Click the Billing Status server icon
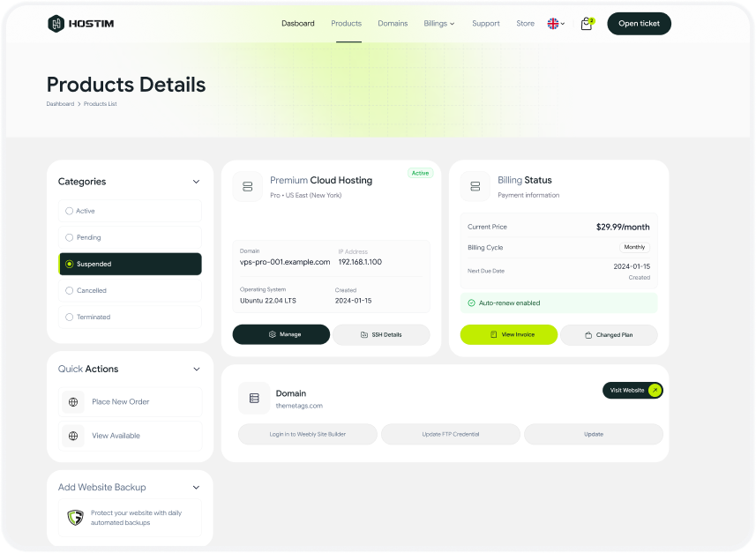756x553 pixels. coord(475,186)
